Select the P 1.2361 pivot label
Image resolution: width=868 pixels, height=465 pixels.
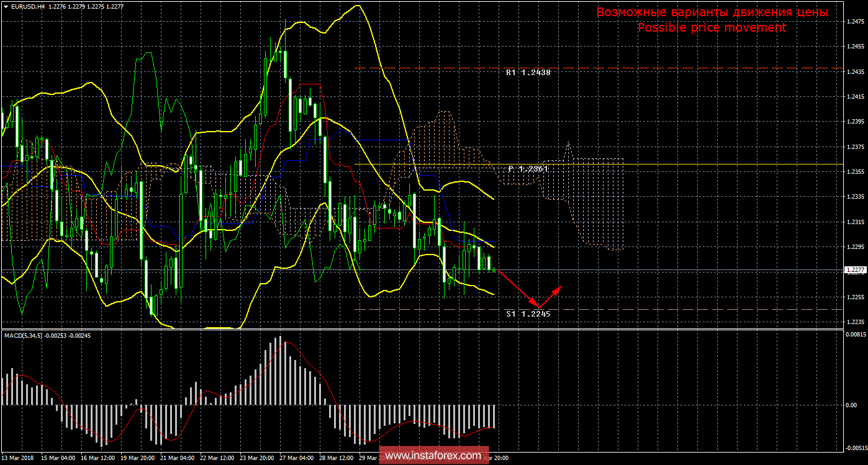[528, 169]
